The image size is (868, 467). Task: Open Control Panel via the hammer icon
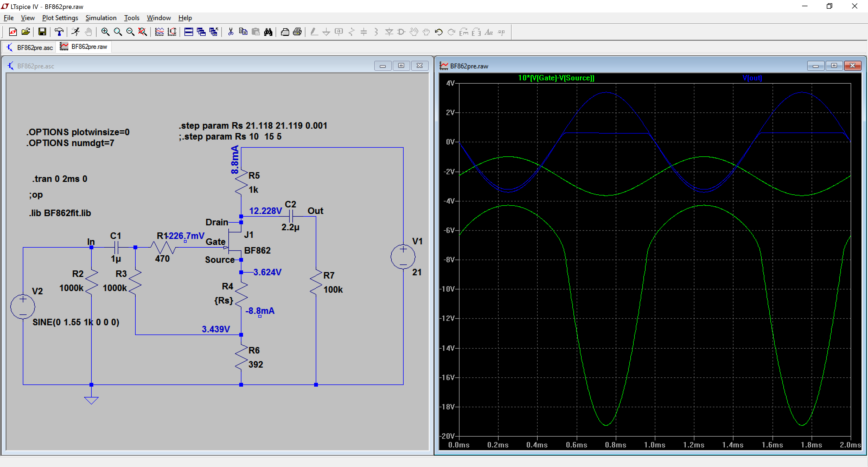pyautogui.click(x=59, y=32)
